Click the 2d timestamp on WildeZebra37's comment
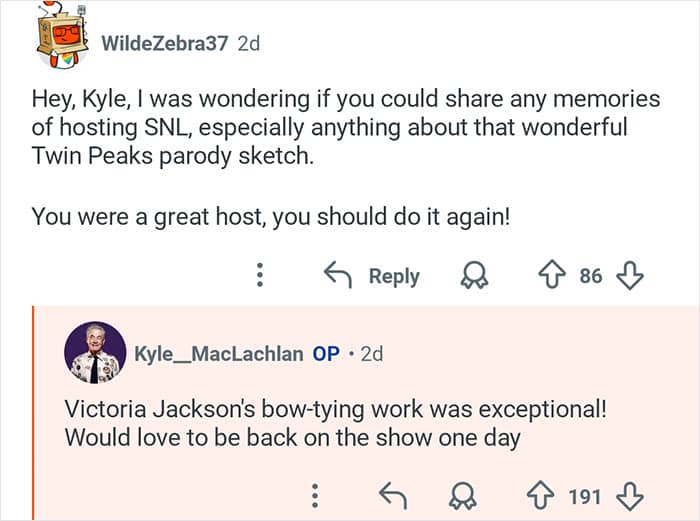Viewport: 700px width, 521px height. (x=249, y=44)
